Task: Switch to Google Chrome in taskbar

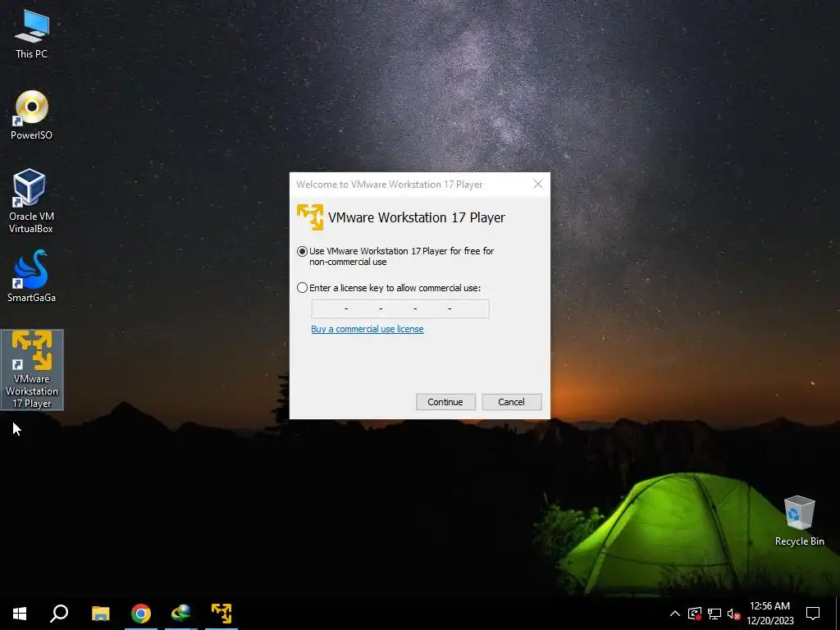Action: coord(141,614)
